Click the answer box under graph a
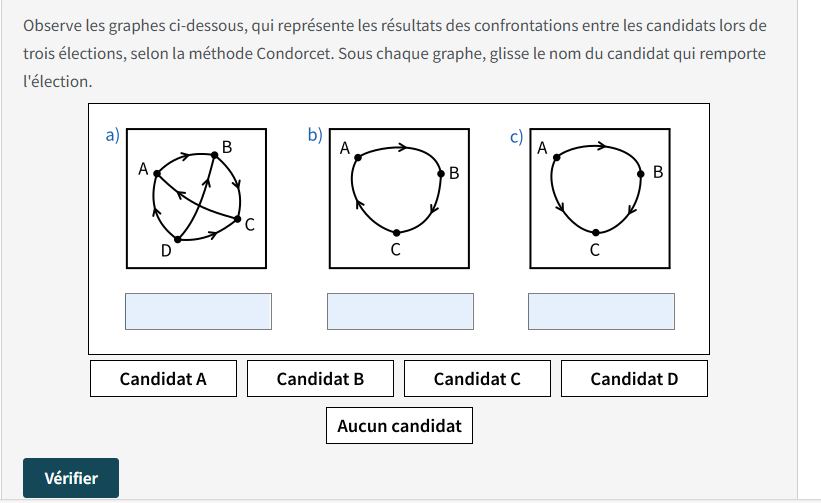 [198, 311]
